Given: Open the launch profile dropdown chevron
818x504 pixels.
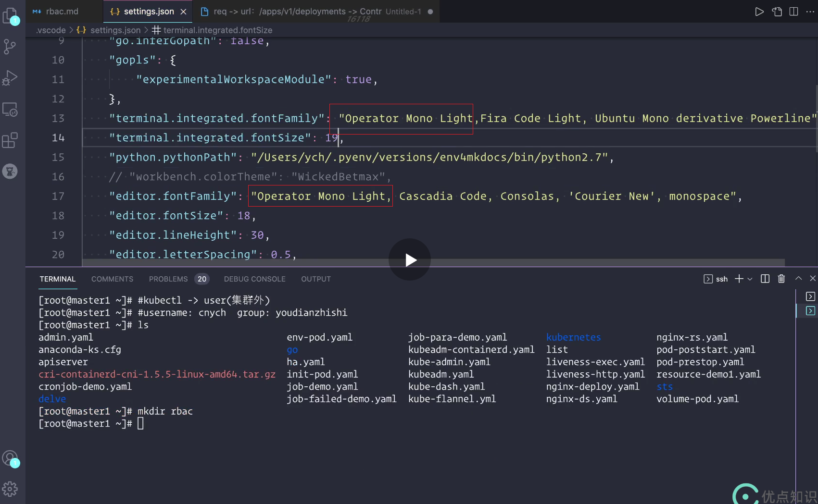Looking at the screenshot, I should (x=750, y=279).
